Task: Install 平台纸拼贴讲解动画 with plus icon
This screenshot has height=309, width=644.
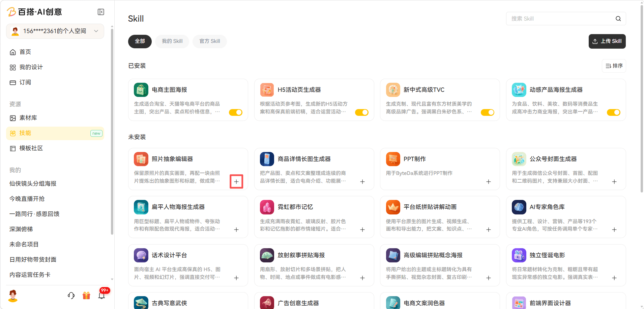Action: [x=489, y=230]
